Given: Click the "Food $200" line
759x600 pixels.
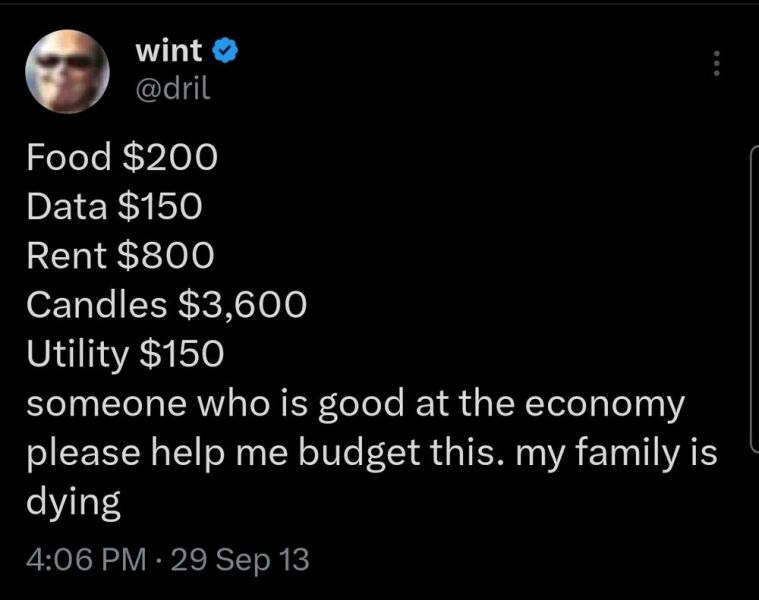Looking at the screenshot, I should click(121, 157).
